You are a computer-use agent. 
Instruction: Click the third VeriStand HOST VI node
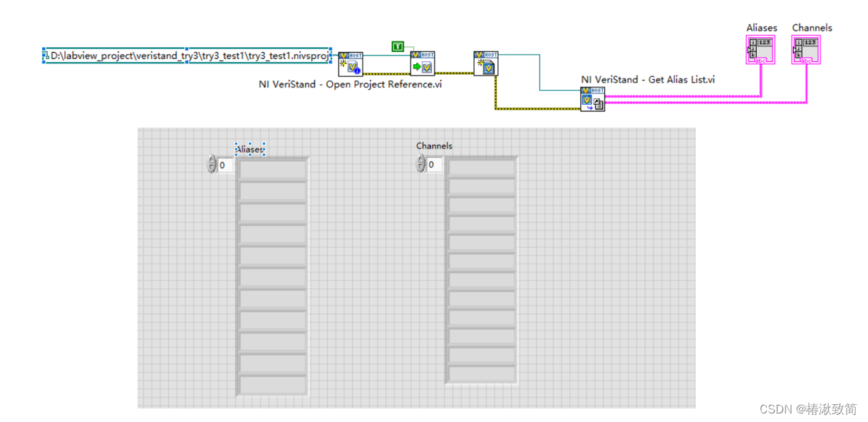pos(486,63)
